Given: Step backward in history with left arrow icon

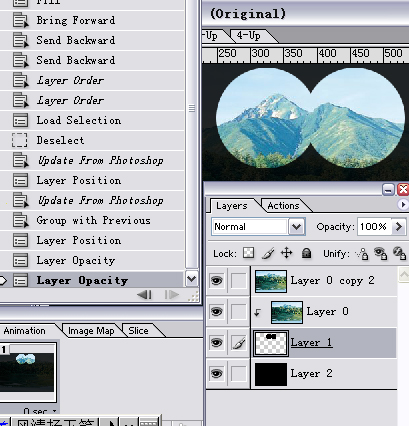Looking at the screenshot, I should [144, 295].
